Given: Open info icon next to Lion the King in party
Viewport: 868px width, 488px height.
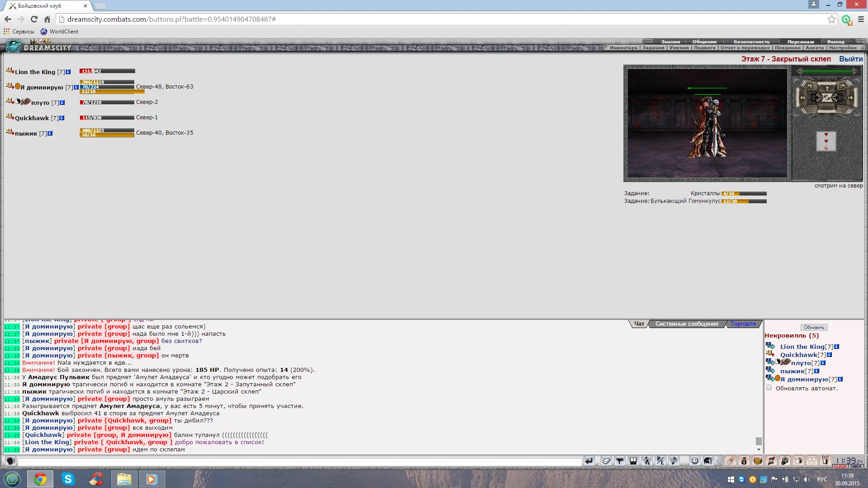Looking at the screenshot, I should click(68, 72).
